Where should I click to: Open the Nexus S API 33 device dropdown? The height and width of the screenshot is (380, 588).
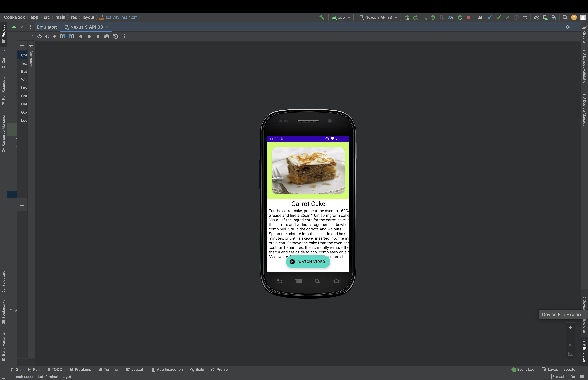pyautogui.click(x=378, y=17)
